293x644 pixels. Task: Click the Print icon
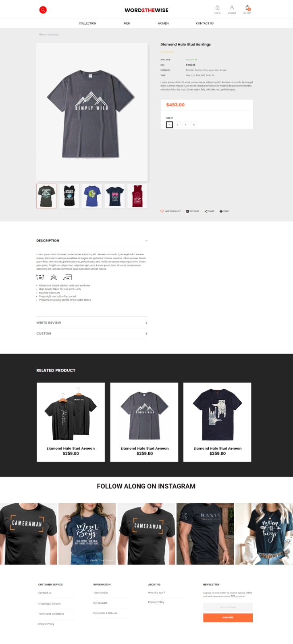click(x=221, y=211)
